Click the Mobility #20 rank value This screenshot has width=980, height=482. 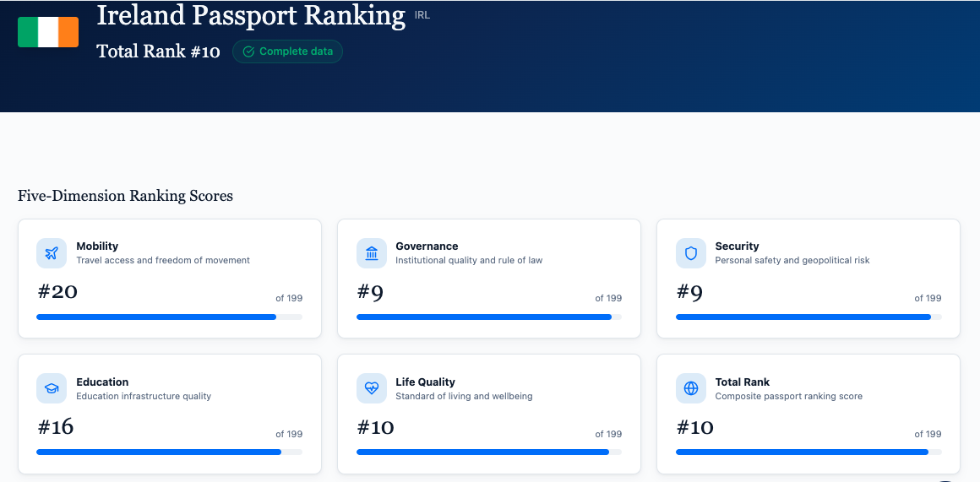click(x=57, y=292)
